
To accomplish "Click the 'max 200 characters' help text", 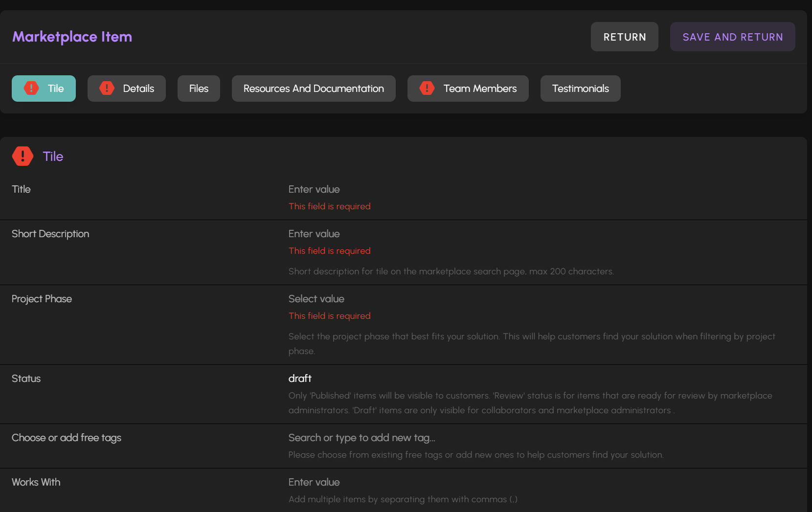I will (451, 271).
